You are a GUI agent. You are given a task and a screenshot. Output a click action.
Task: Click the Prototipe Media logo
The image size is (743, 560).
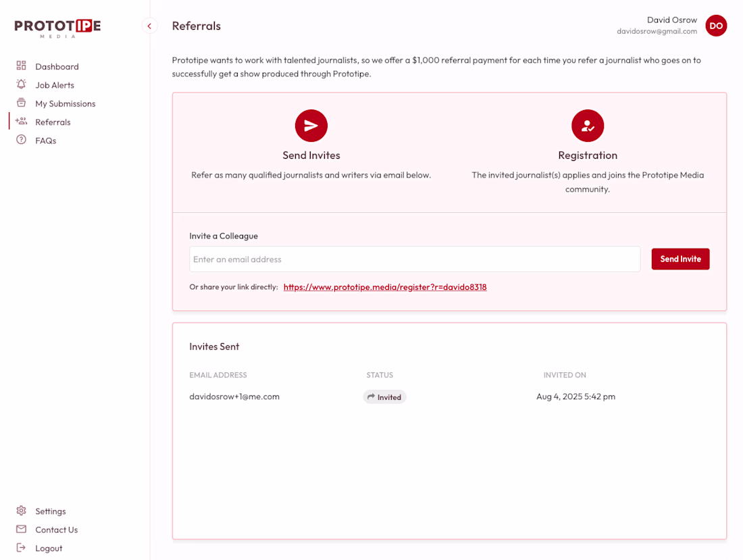(x=57, y=28)
